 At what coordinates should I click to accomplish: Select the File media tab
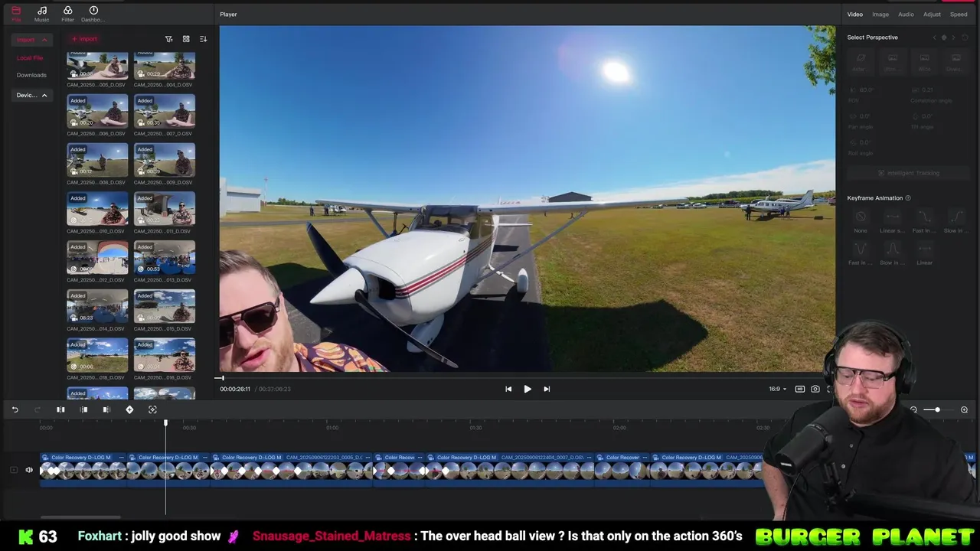point(16,14)
